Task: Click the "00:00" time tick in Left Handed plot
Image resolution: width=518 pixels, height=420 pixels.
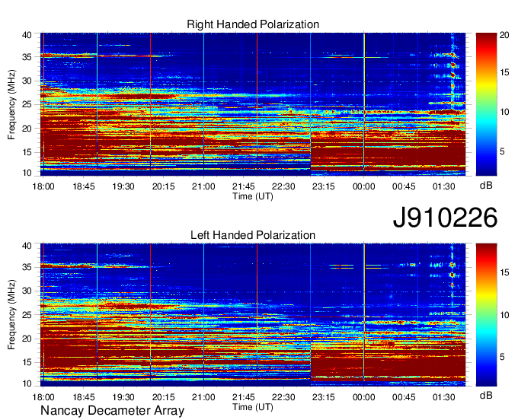Action: 363,397
